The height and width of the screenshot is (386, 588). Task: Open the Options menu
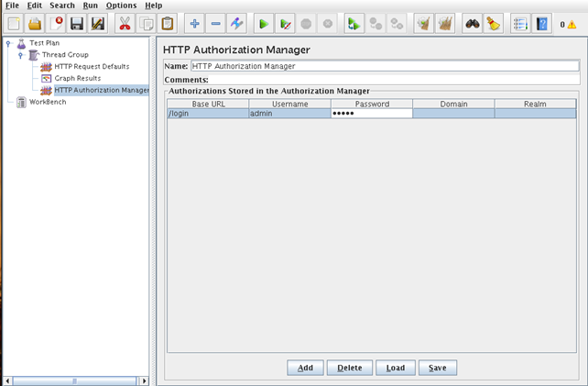[x=121, y=6]
